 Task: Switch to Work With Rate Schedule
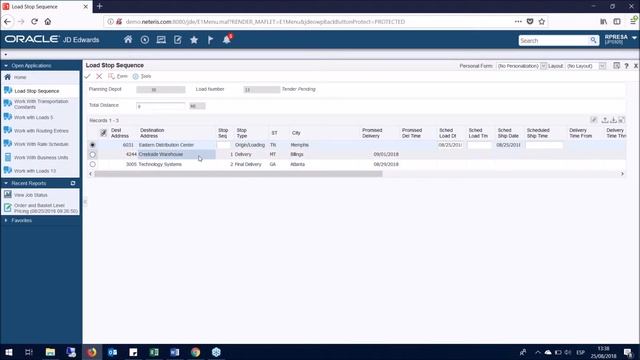pyautogui.click(x=40, y=144)
